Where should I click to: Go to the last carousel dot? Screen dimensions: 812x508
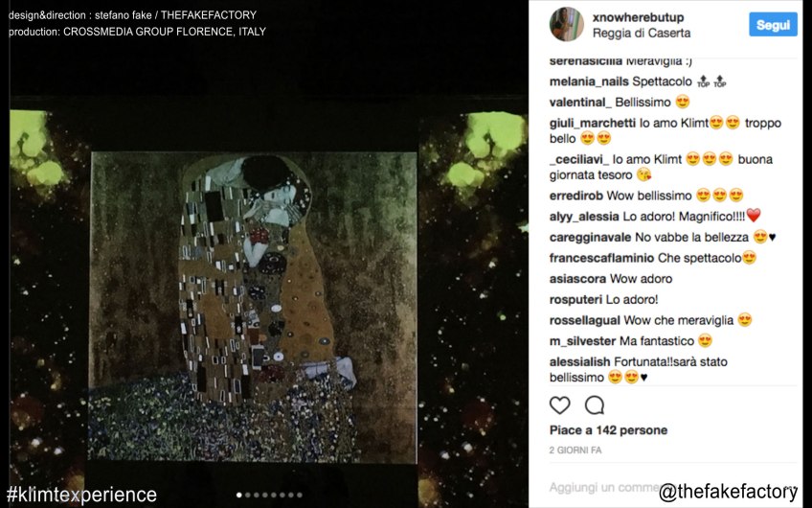click(299, 496)
